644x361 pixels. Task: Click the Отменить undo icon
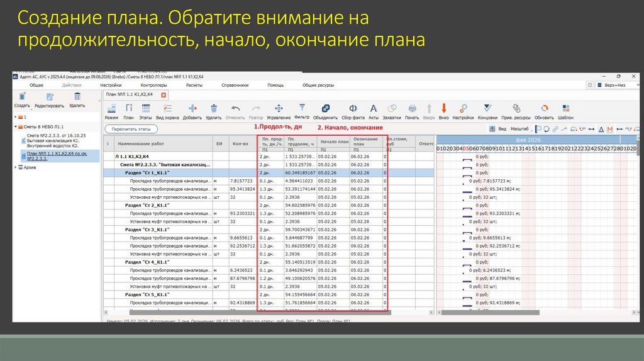[x=235, y=108]
